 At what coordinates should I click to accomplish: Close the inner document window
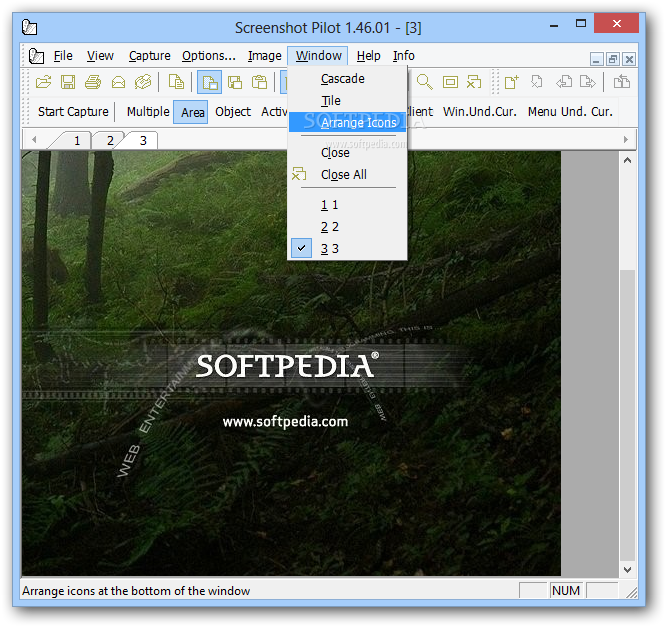[x=629, y=59]
